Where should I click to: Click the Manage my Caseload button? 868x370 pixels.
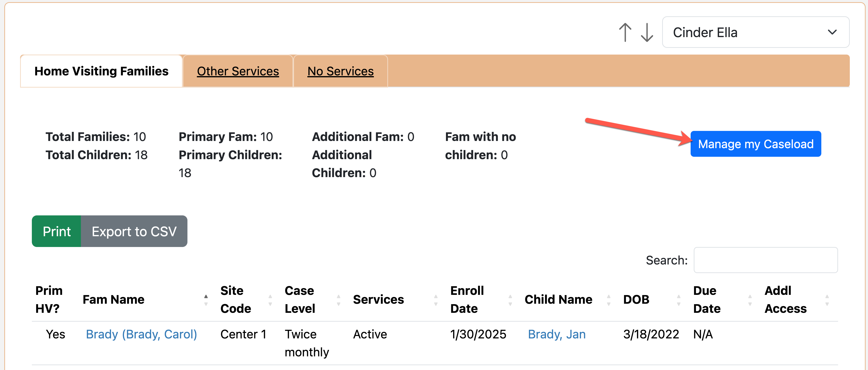(x=755, y=144)
